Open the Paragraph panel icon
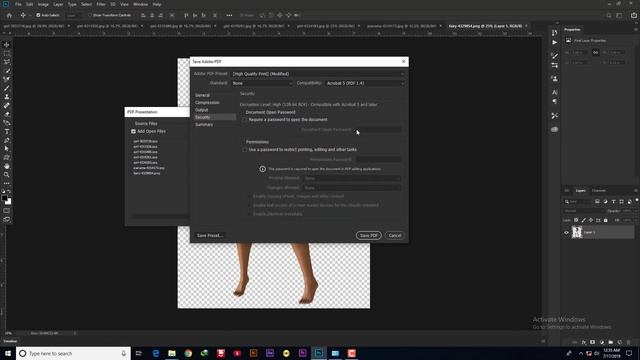 [x=554, y=101]
